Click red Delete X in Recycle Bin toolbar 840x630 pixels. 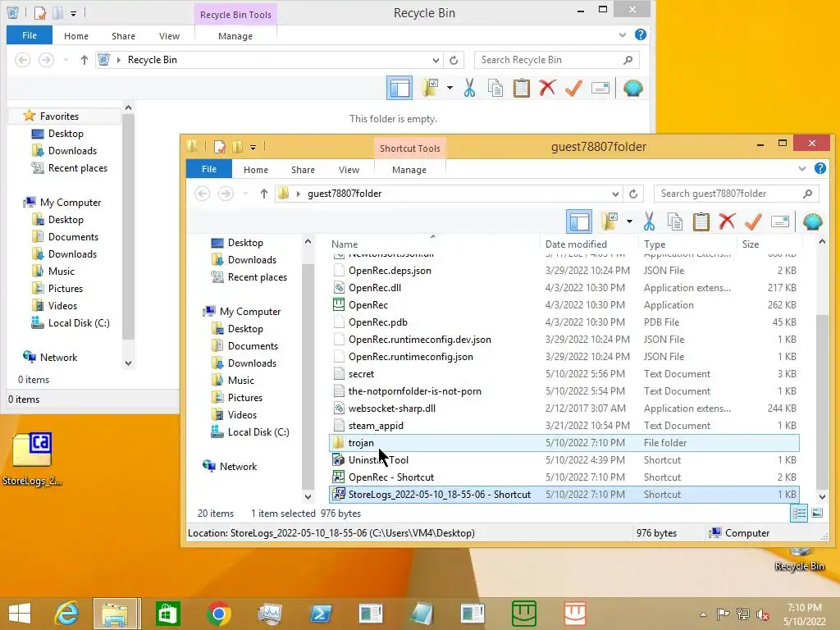547,88
